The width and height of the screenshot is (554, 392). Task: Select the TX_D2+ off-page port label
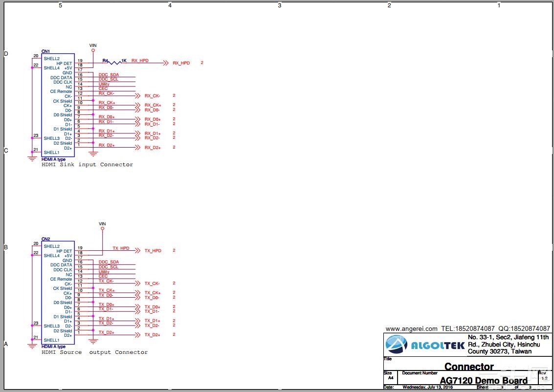152,335
